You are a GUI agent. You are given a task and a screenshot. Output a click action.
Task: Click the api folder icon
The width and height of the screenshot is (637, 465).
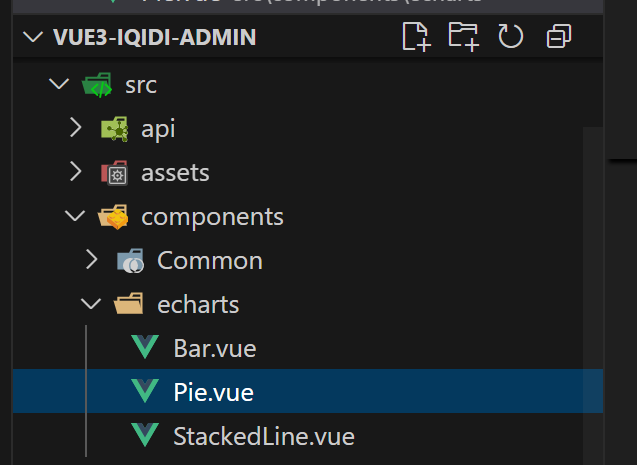114,129
